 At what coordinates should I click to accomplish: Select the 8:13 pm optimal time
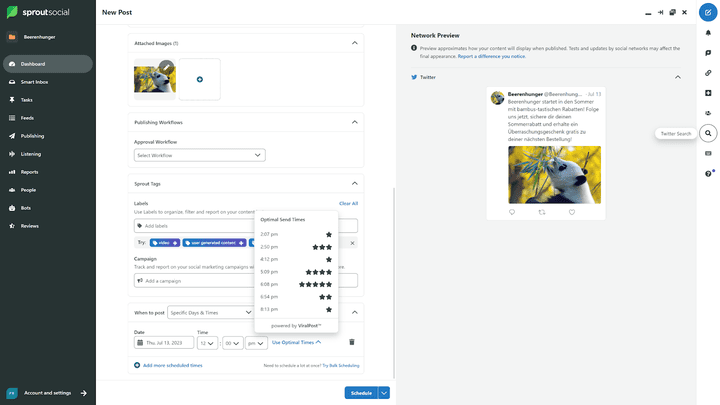coord(296,309)
